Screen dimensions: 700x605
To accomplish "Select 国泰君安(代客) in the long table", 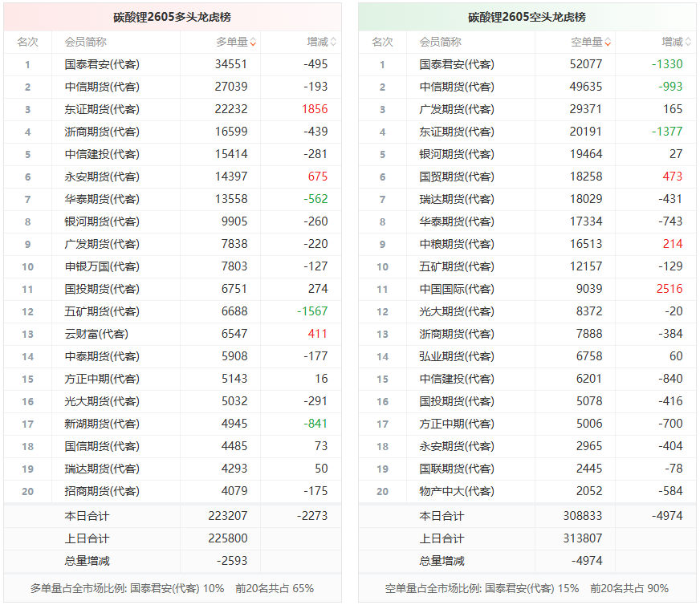I will tap(102, 64).
